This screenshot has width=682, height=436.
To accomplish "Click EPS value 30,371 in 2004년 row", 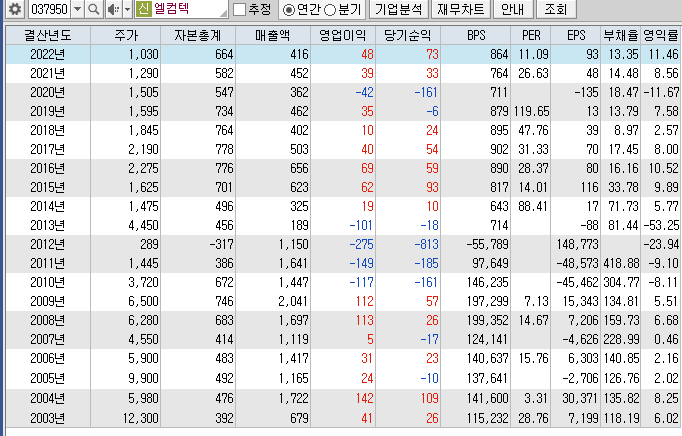I will coord(581,398).
